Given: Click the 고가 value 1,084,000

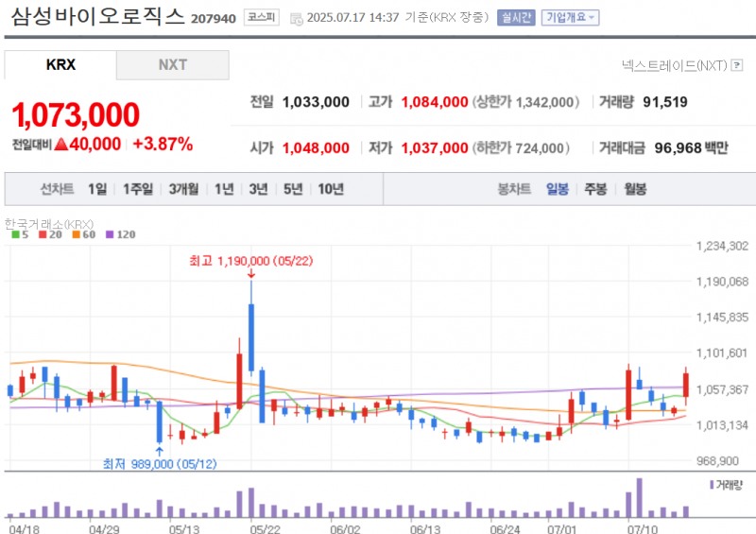Looking at the screenshot, I should click(x=435, y=102).
